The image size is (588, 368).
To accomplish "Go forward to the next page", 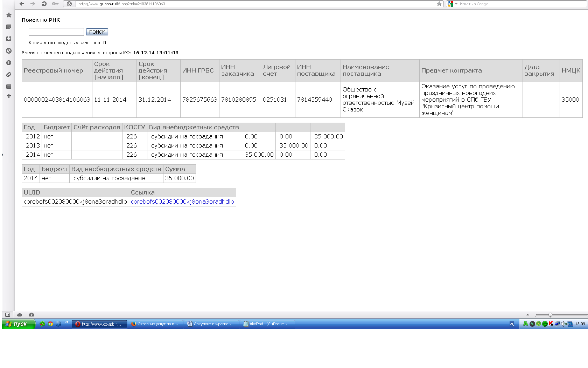I will pyautogui.click(x=33, y=4).
